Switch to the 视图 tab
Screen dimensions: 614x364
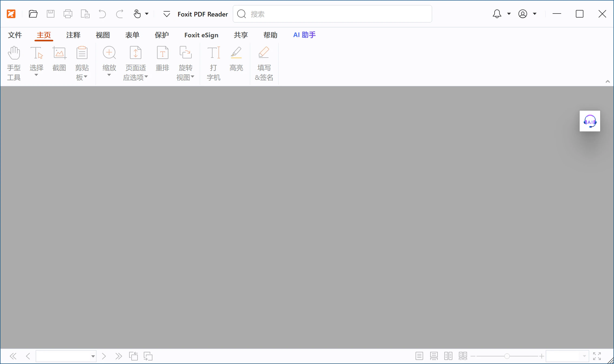(103, 35)
